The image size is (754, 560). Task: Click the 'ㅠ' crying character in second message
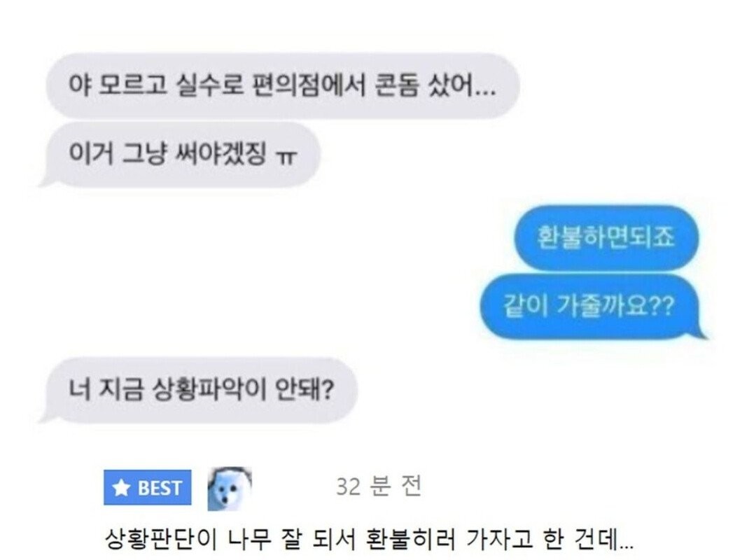(x=286, y=157)
